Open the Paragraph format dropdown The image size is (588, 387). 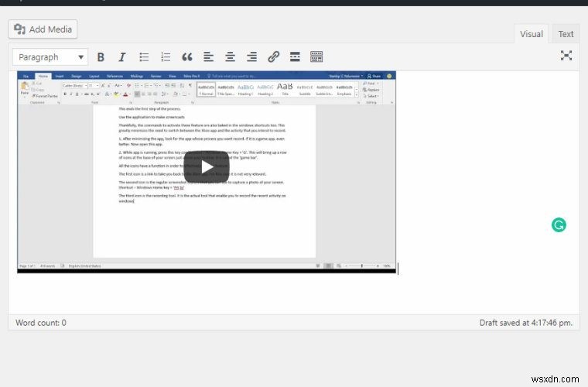50,57
